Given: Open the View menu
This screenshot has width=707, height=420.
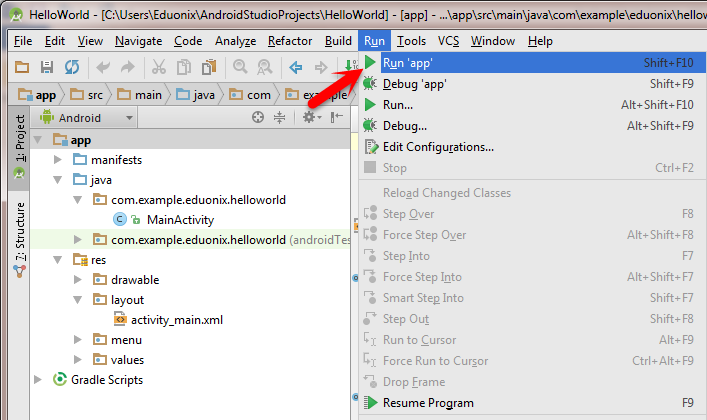Looking at the screenshot, I should coord(90,41).
